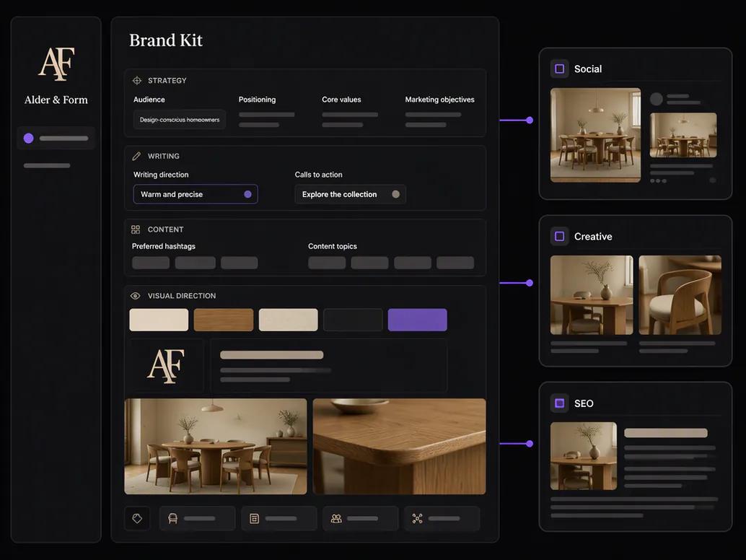This screenshot has width=746, height=560.
Task: Click the tag icon button in bottom bar
Action: click(137, 519)
